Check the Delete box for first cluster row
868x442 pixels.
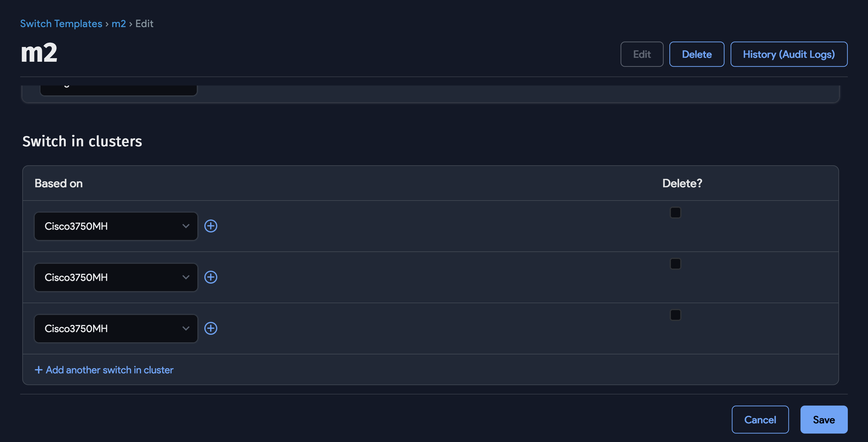[675, 212]
